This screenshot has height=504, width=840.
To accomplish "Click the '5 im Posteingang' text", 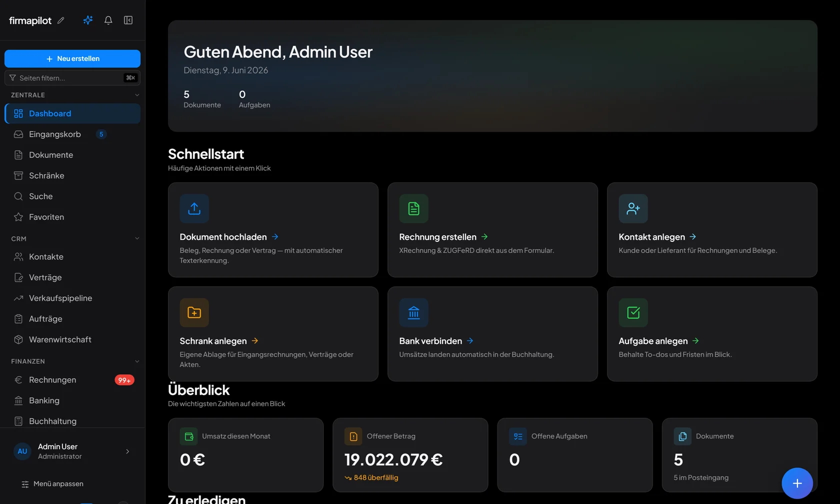I will [x=701, y=478].
